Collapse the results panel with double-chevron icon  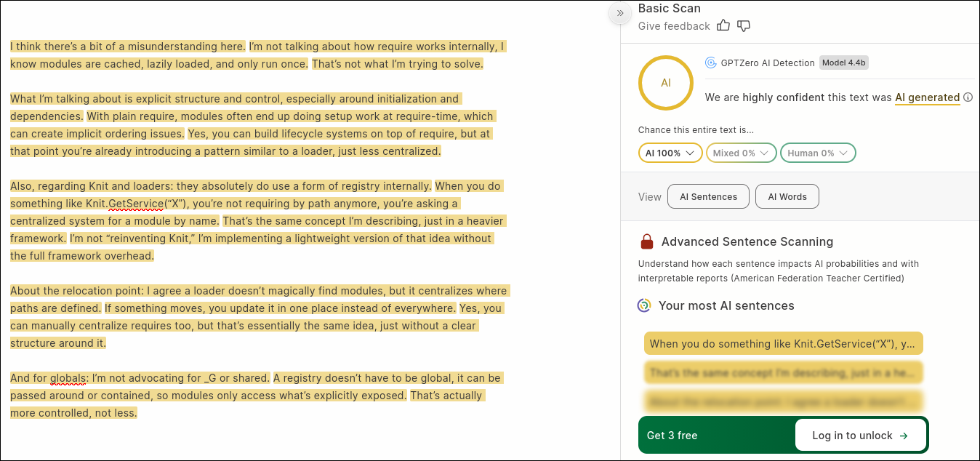coord(620,13)
